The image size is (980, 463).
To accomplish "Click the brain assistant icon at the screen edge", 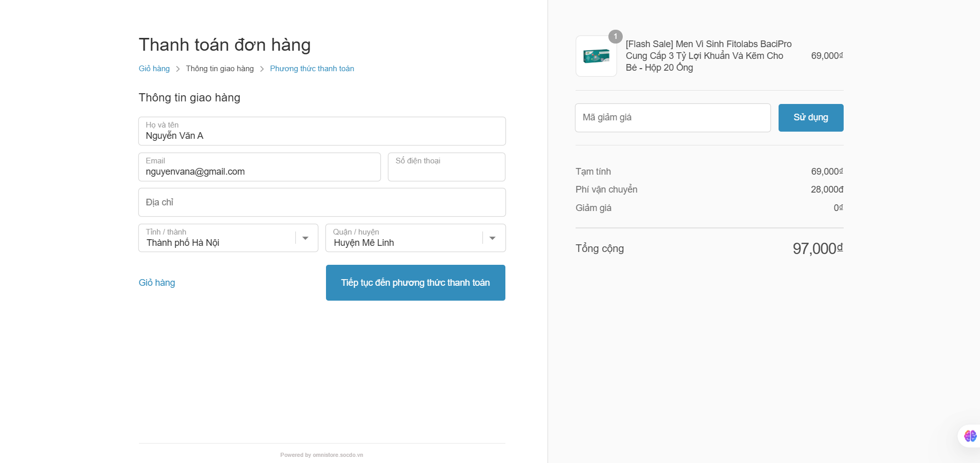I will [970, 436].
